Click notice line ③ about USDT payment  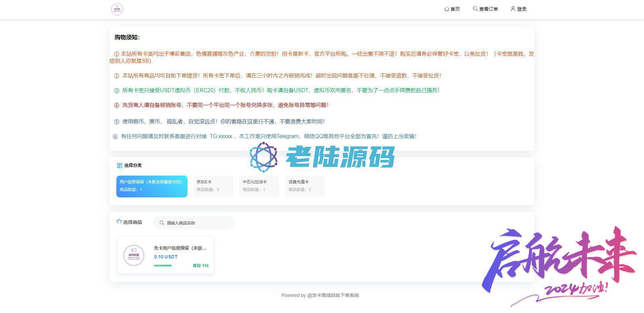[277, 90]
